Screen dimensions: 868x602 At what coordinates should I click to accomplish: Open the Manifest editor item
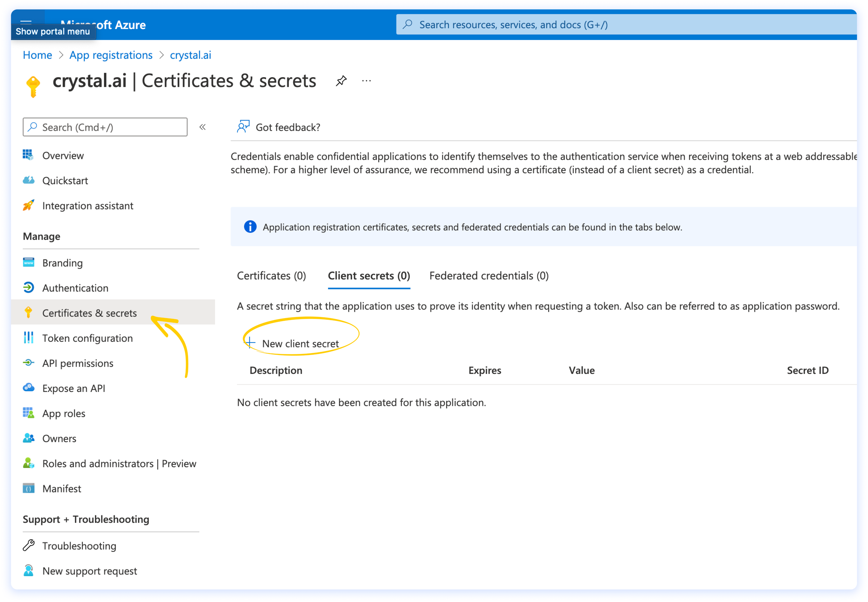(61, 488)
